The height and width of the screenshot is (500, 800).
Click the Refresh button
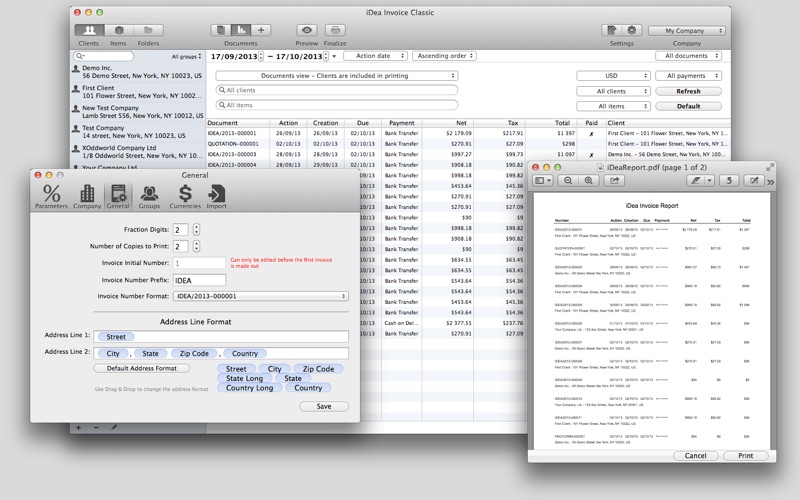pos(689,91)
